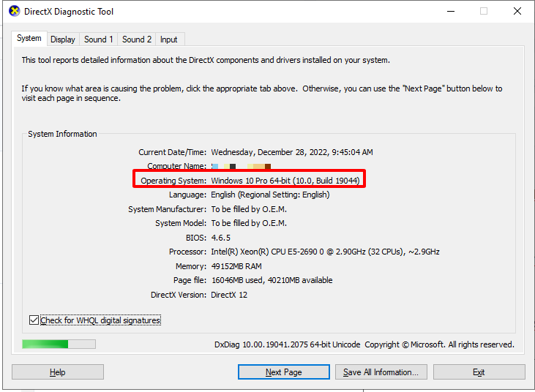Click the Help button
Image resolution: width=535 pixels, height=392 pixels.
point(58,372)
